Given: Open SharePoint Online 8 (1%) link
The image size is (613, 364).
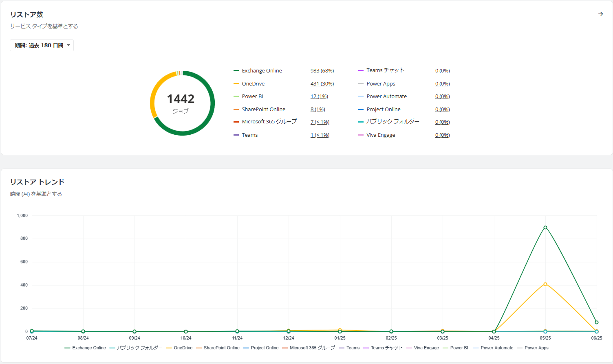Looking at the screenshot, I should [318, 109].
